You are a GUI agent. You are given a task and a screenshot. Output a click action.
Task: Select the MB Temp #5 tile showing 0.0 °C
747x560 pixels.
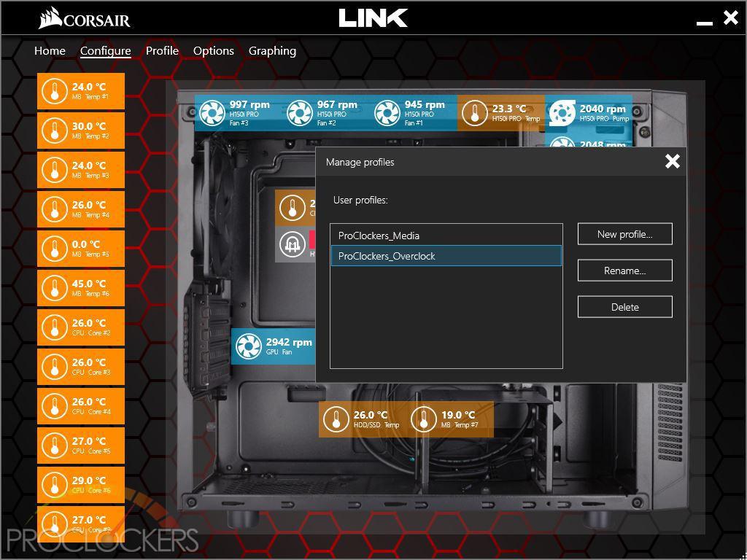81,249
